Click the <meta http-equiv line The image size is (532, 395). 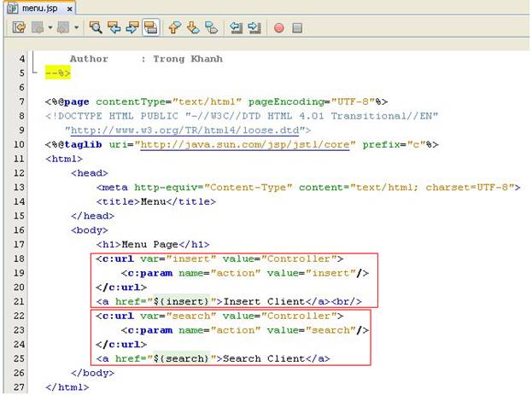pos(308,188)
